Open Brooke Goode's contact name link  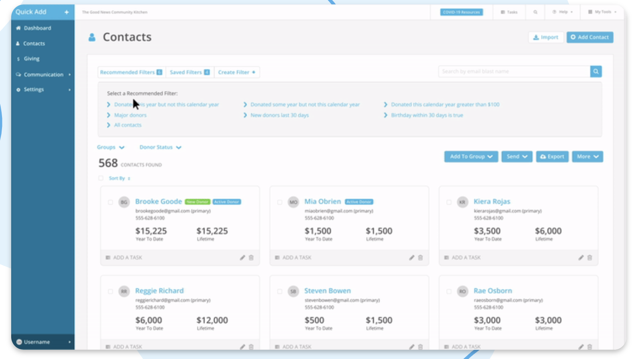[x=159, y=202]
